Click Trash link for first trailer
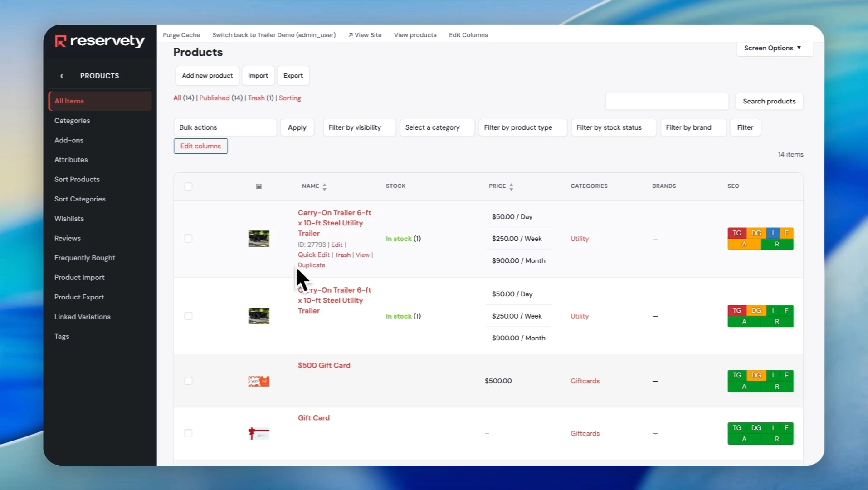 (343, 255)
